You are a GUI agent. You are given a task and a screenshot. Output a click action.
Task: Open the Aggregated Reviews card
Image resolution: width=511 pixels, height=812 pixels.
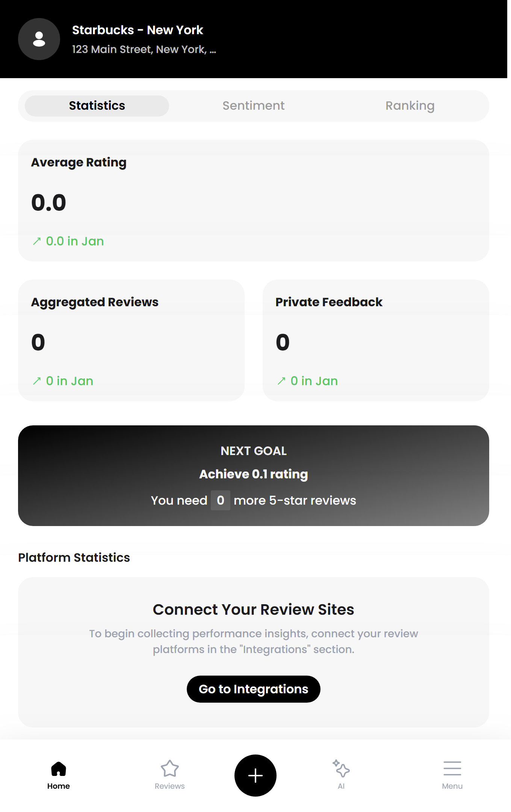click(131, 340)
